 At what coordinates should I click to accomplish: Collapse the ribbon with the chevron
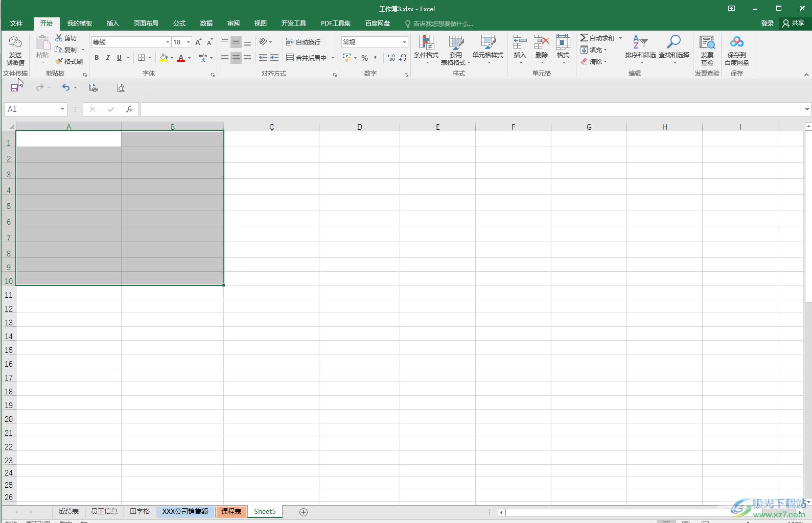[806, 75]
